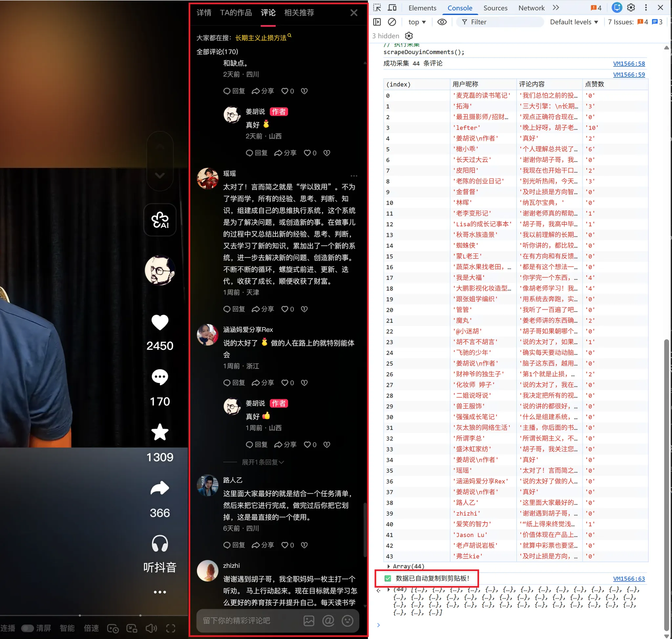Open DevTools settings gear icon

coord(631,8)
